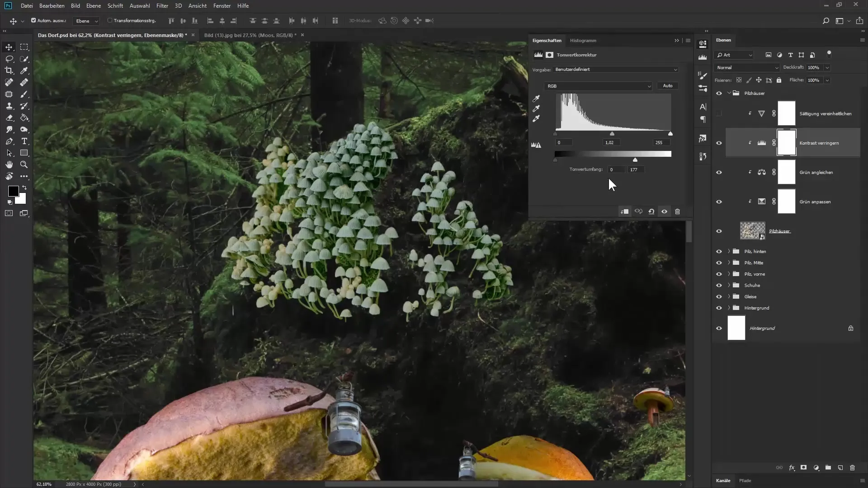
Task: Enable Transformationsstrg. checkbox
Action: [110, 20]
